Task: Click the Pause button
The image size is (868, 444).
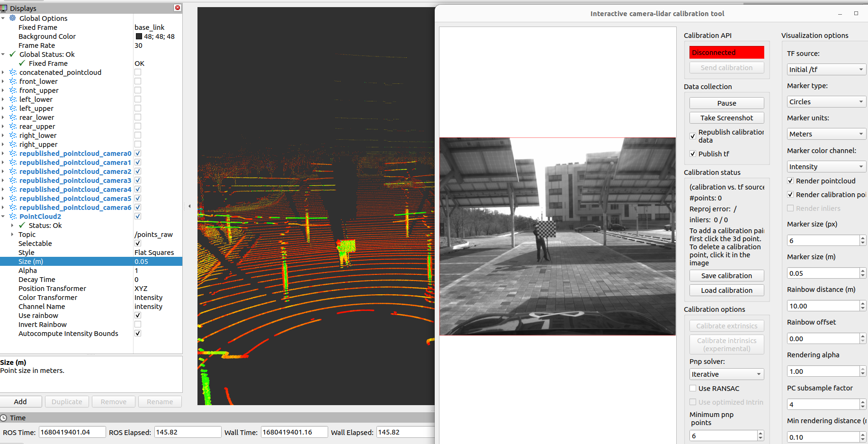Action: click(726, 103)
